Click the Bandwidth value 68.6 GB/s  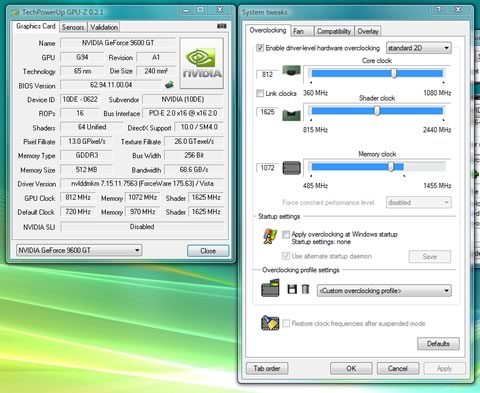click(x=194, y=170)
